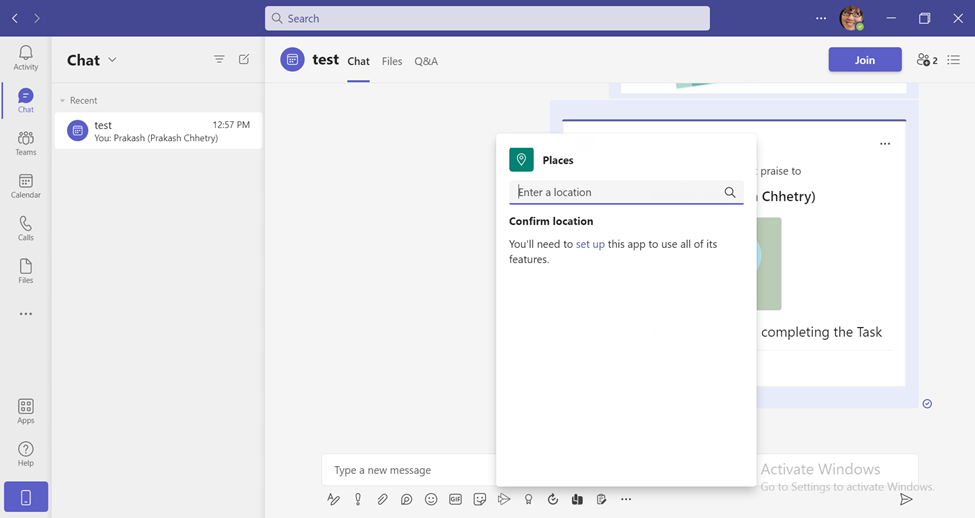
Task: Start a new chat
Action: pyautogui.click(x=244, y=59)
